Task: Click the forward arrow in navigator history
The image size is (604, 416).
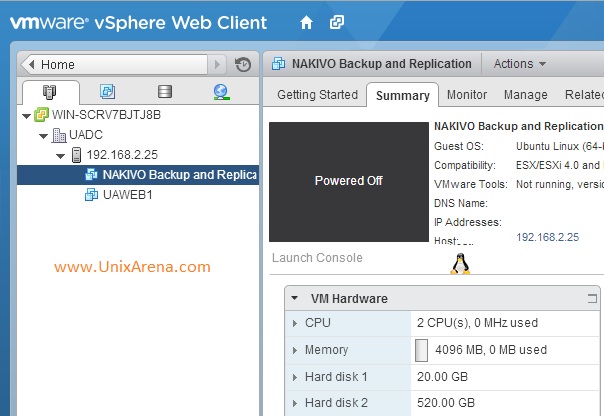Action: pyautogui.click(x=217, y=64)
